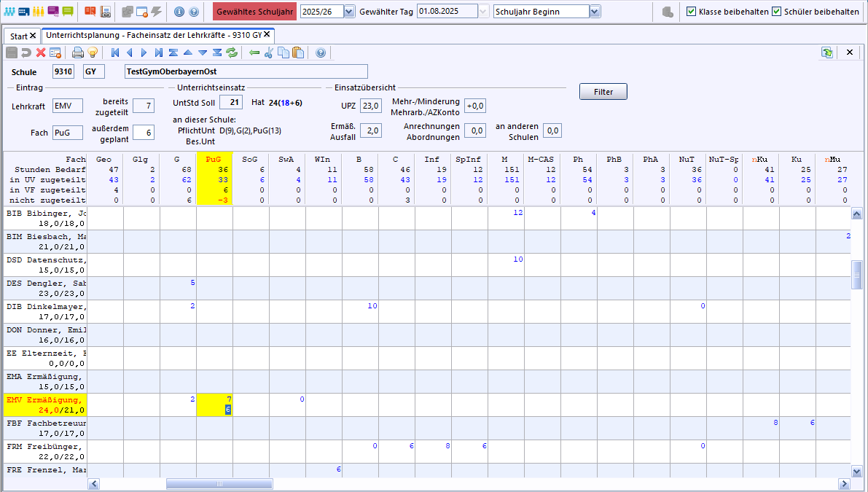Open the green board module icon
The height and width of the screenshot is (492, 868).
click(x=68, y=11)
